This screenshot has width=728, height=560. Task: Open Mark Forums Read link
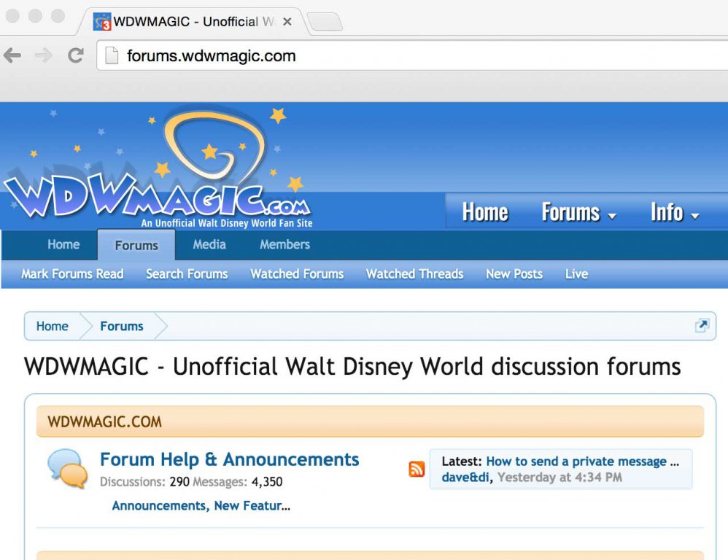click(72, 274)
